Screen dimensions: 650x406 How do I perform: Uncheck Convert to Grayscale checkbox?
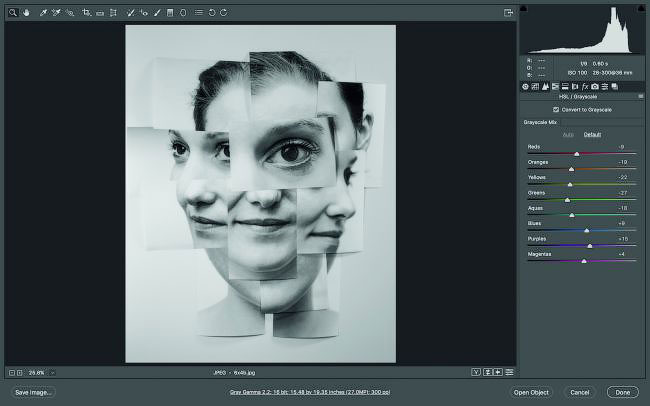(x=556, y=109)
